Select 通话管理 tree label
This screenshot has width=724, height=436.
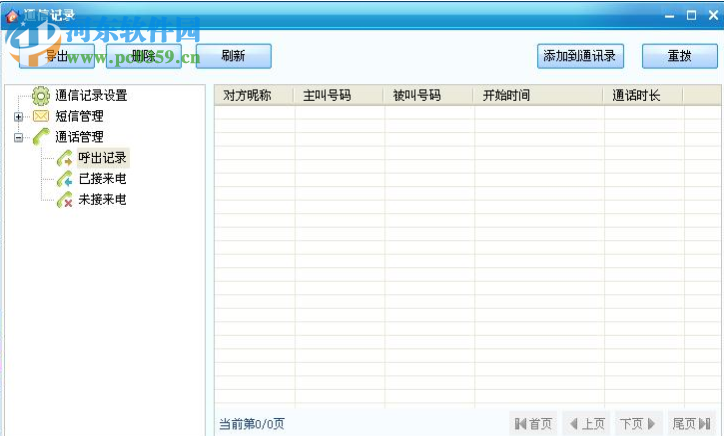[79, 137]
